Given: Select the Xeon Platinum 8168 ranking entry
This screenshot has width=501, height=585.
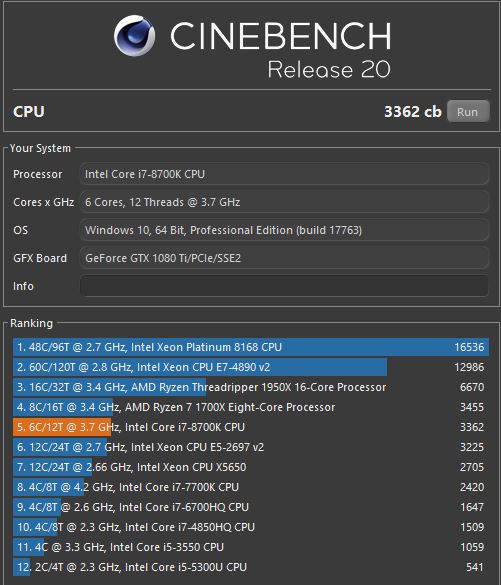Looking at the screenshot, I should point(251,347).
